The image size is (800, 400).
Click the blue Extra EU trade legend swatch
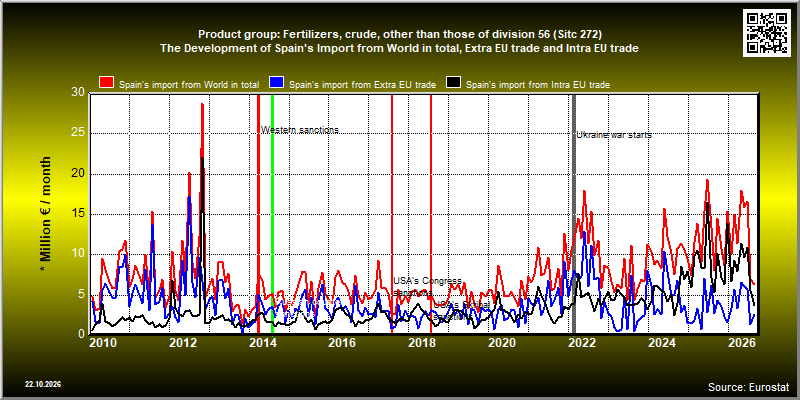point(277,83)
